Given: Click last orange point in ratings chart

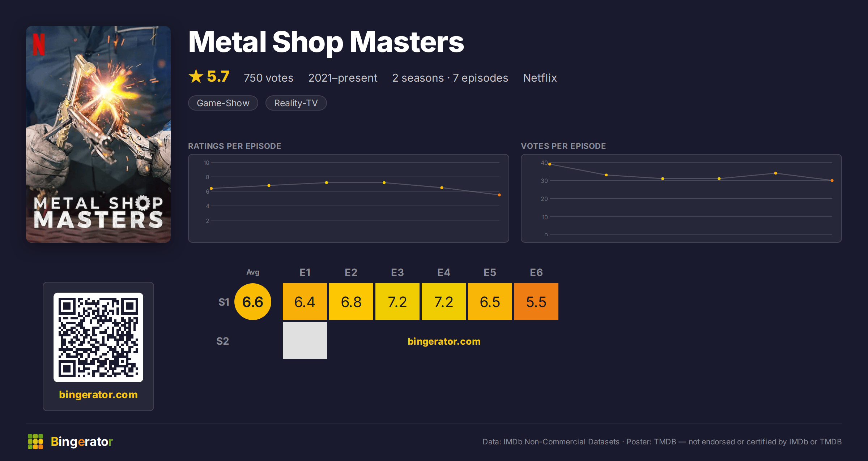Looking at the screenshot, I should click(x=499, y=195).
